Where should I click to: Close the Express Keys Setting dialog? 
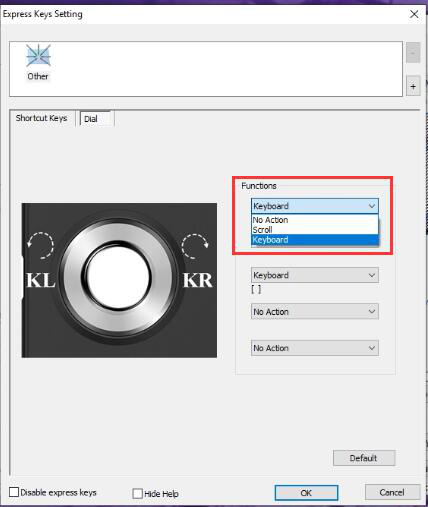(x=414, y=14)
